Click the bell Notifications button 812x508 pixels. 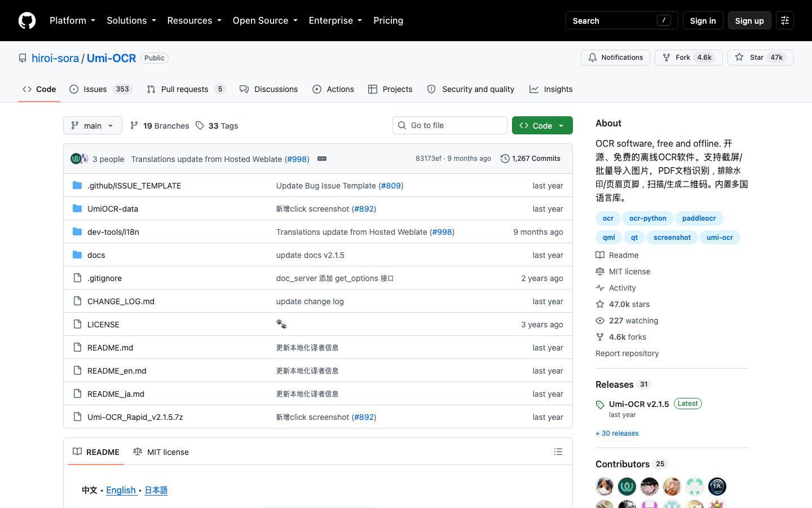pyautogui.click(x=615, y=58)
